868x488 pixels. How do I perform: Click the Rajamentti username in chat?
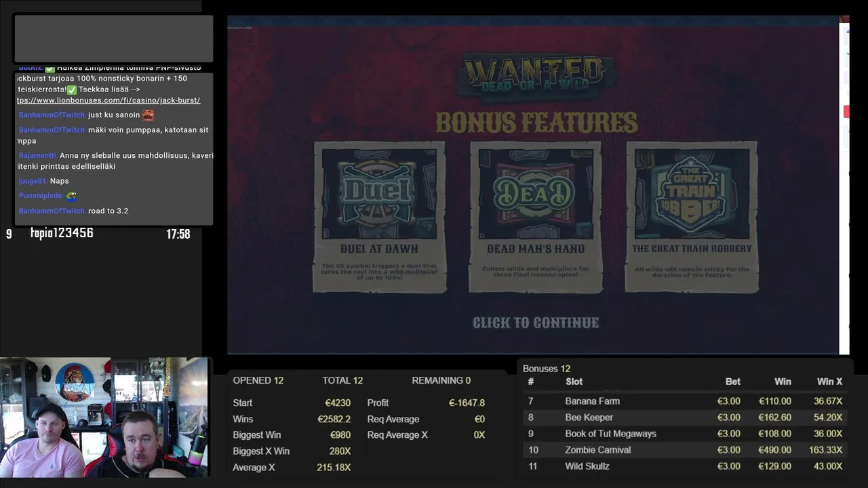click(x=38, y=156)
